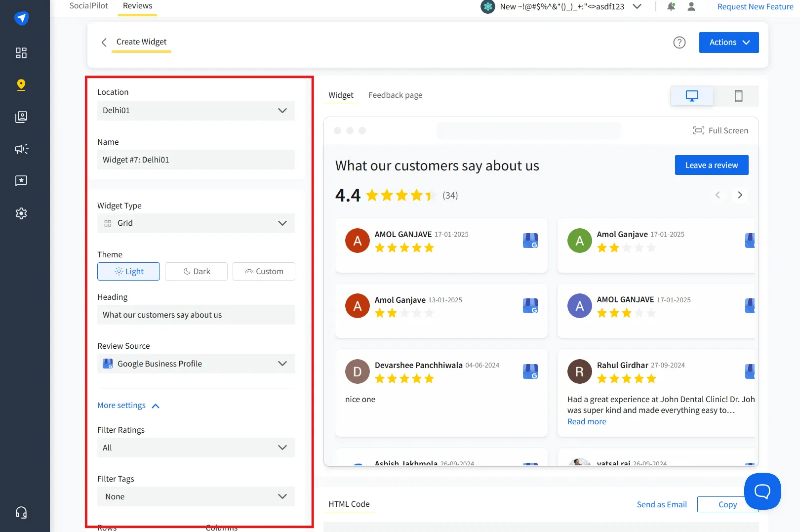
Task: Open the reviews star icon in sidebar
Action: [21, 180]
